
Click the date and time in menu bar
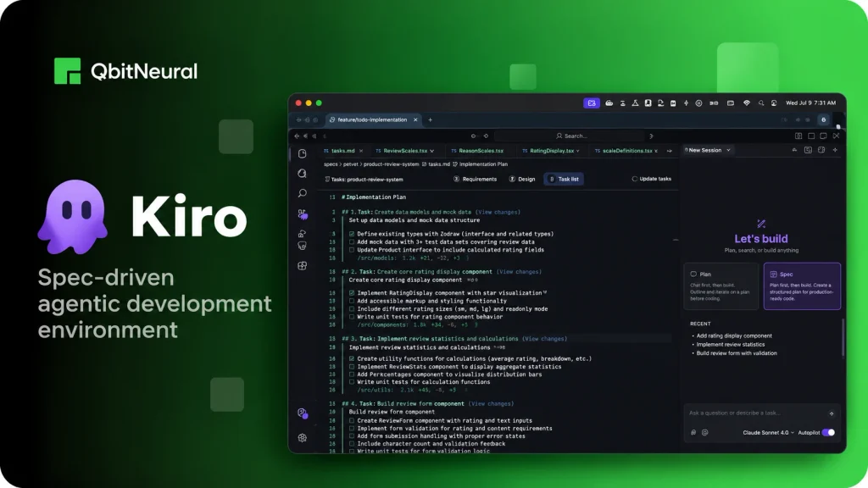coord(810,103)
